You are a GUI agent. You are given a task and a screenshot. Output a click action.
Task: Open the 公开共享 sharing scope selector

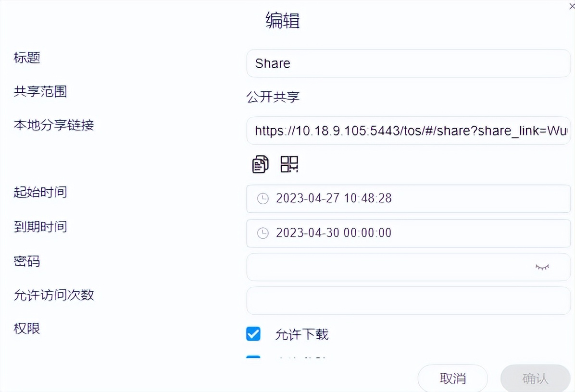(x=273, y=97)
